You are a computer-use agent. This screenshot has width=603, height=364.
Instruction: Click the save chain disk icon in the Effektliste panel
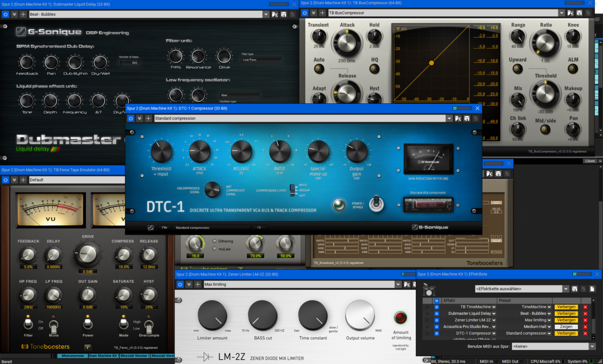click(574, 289)
